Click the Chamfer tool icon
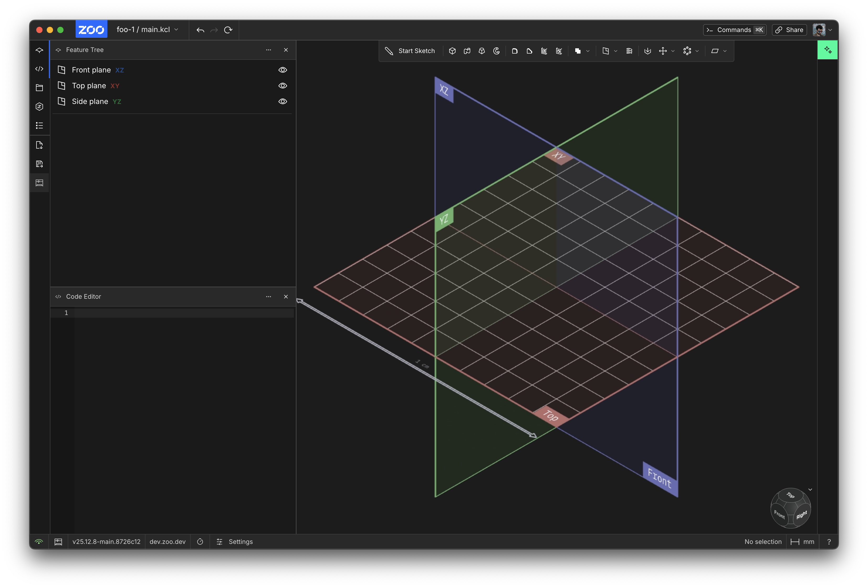Screen dimensions: 868x588 click(529, 51)
